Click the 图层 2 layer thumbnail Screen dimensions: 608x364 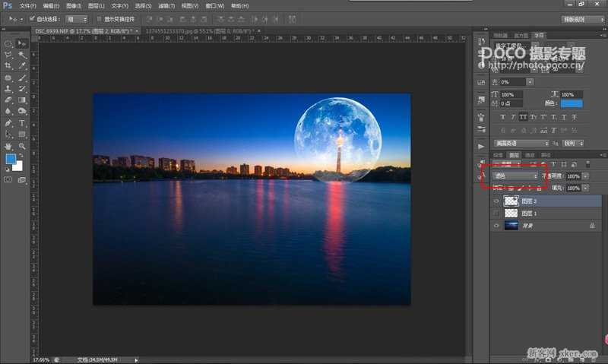pyautogui.click(x=511, y=201)
